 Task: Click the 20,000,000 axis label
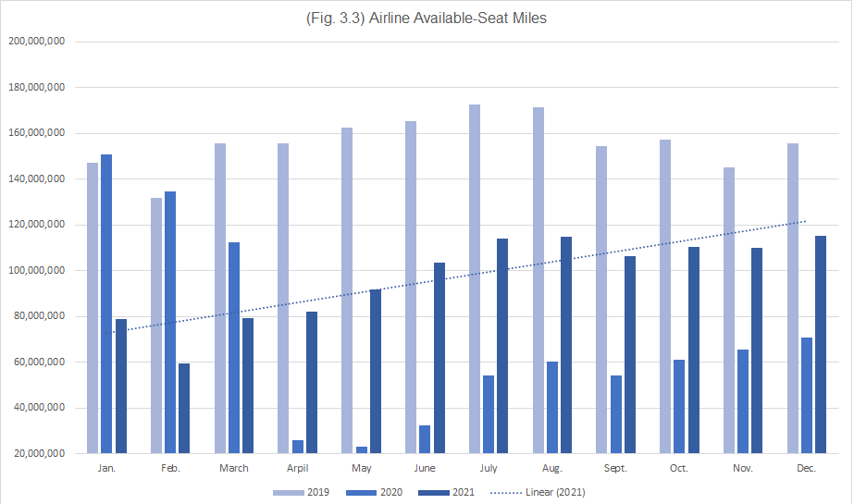pos(39,453)
